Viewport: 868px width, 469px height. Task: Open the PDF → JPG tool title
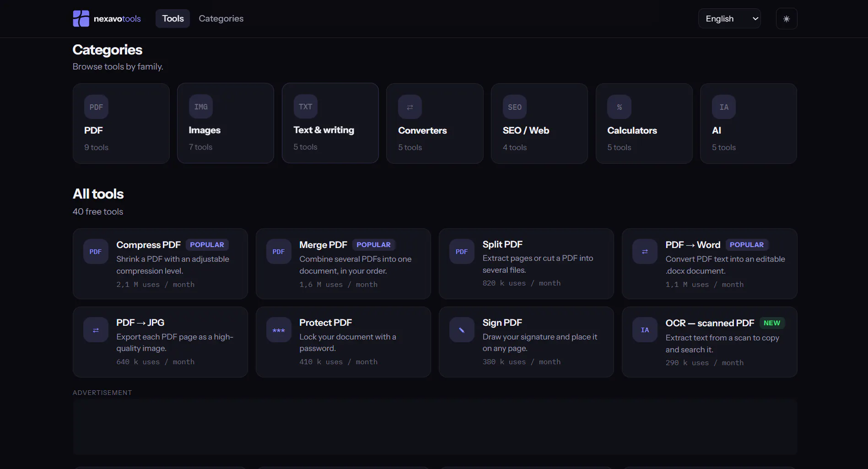140,323
